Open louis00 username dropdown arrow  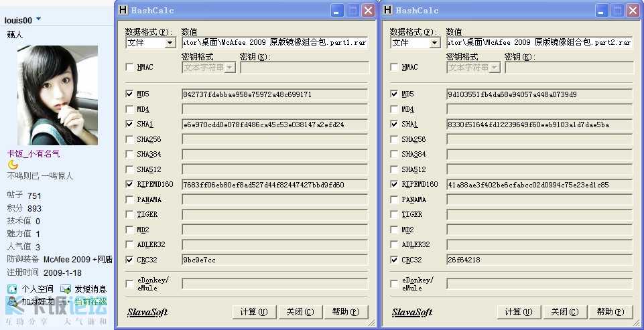coord(39,19)
